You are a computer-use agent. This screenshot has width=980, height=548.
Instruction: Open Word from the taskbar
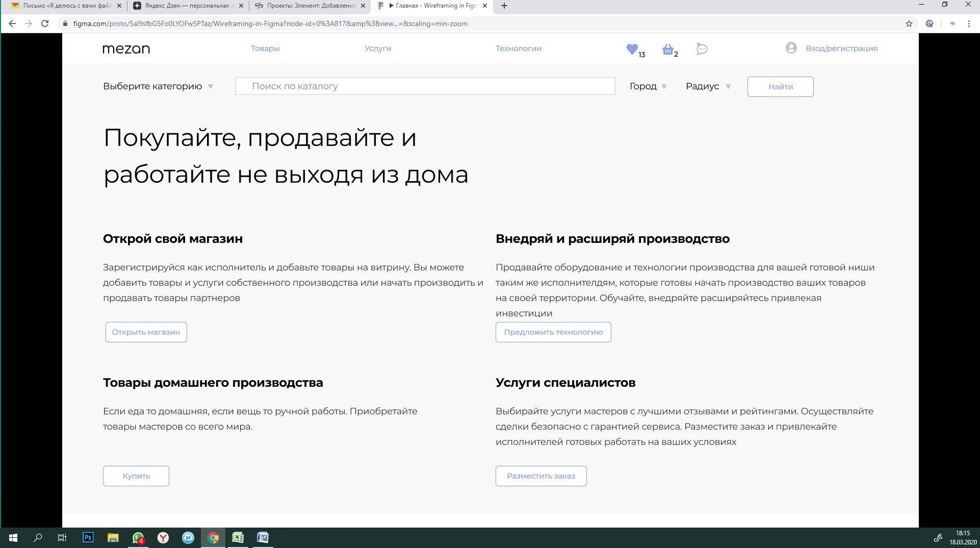tap(263, 538)
